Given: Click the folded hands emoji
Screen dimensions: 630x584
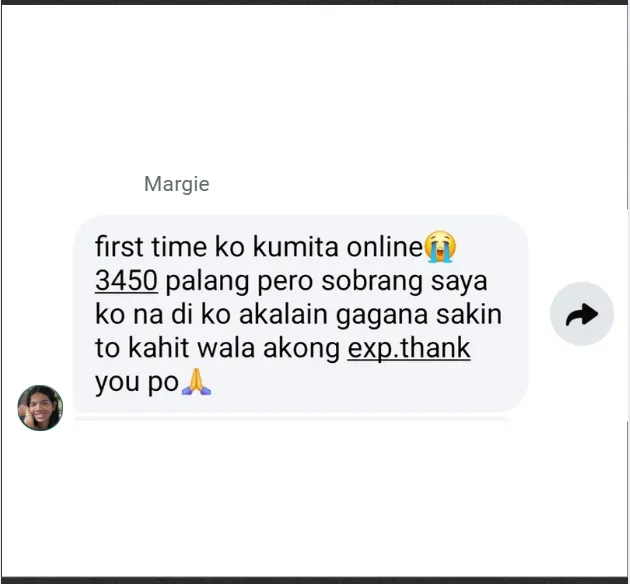Looking at the screenshot, I should (x=196, y=382).
